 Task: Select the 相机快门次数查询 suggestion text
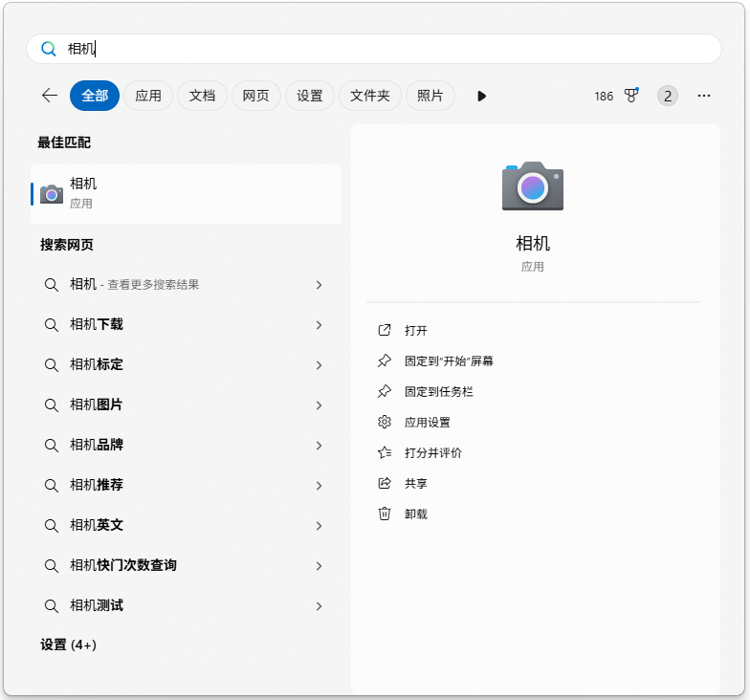123,566
